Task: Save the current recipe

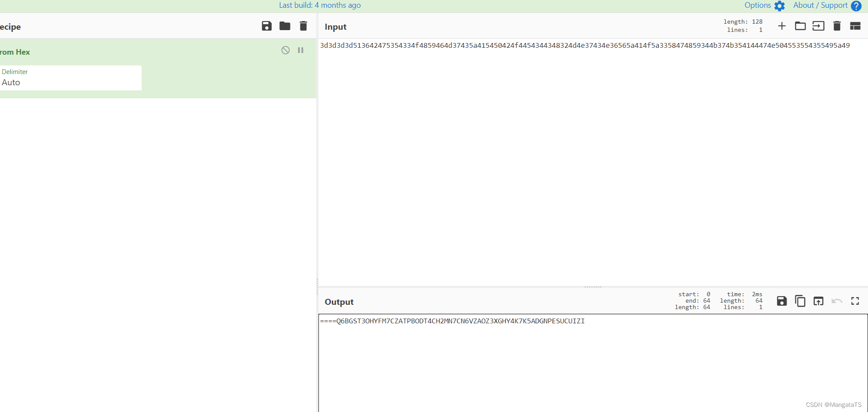Action: click(266, 26)
